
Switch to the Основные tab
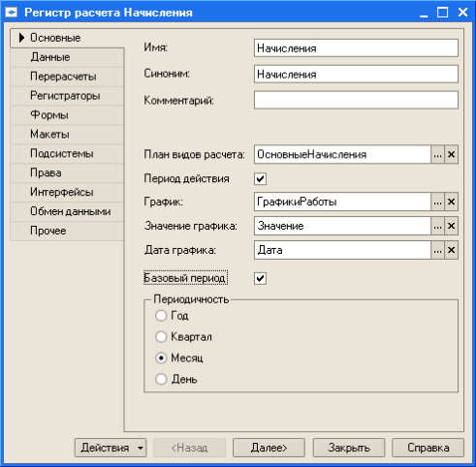pyautogui.click(x=67, y=38)
